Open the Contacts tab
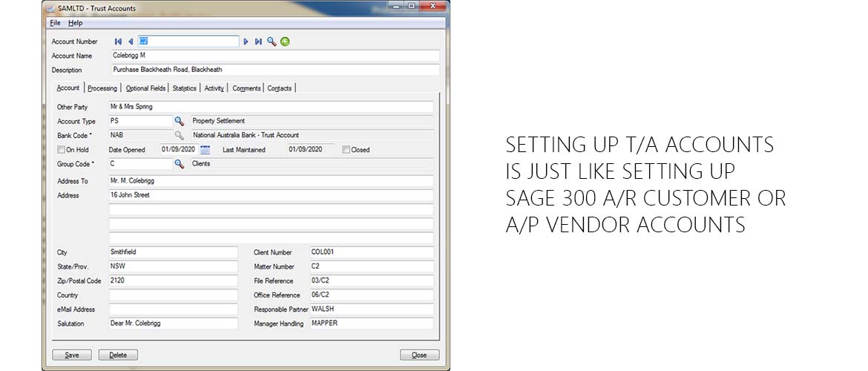Viewport: 868px width, 371px height. 280,88
